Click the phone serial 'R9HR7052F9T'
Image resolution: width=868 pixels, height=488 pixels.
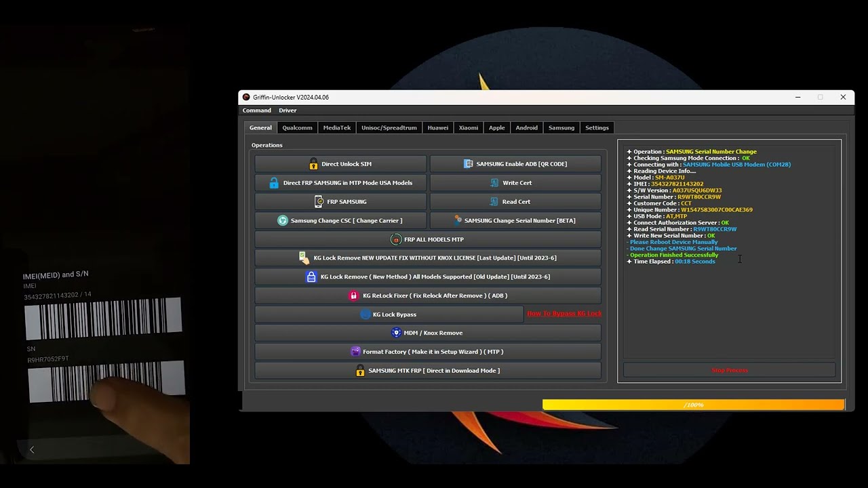[x=48, y=359]
